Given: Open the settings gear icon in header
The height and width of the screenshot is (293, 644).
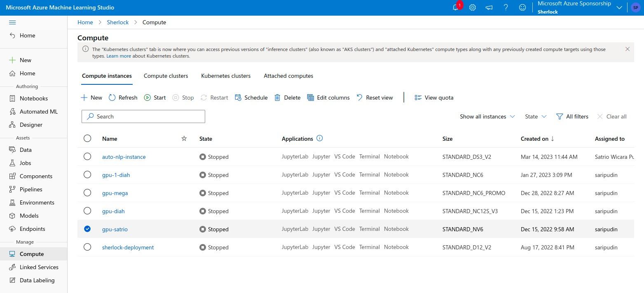Looking at the screenshot, I should coord(473,7).
